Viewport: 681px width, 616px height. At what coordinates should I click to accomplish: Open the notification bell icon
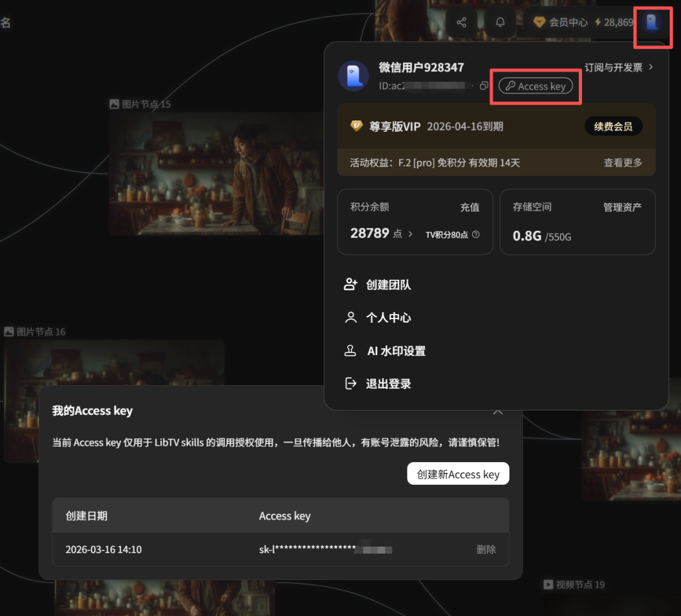point(499,21)
